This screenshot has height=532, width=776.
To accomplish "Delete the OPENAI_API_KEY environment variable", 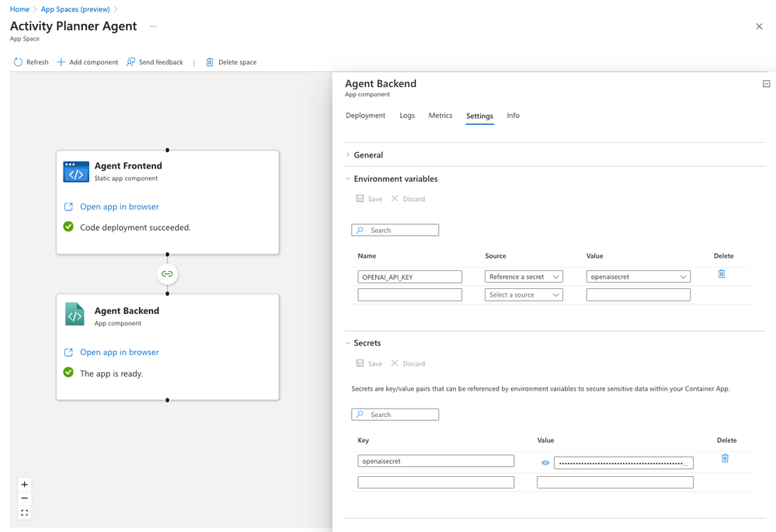I will click(x=722, y=274).
